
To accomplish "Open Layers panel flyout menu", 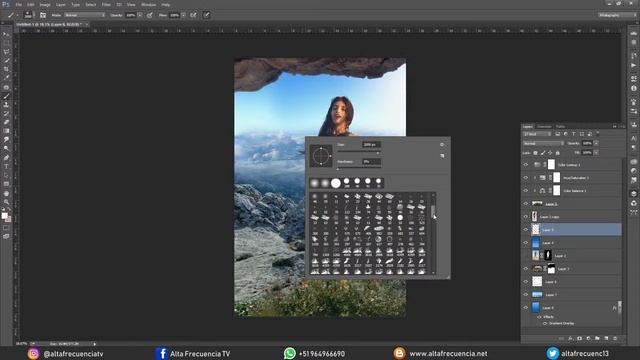I will 622,127.
